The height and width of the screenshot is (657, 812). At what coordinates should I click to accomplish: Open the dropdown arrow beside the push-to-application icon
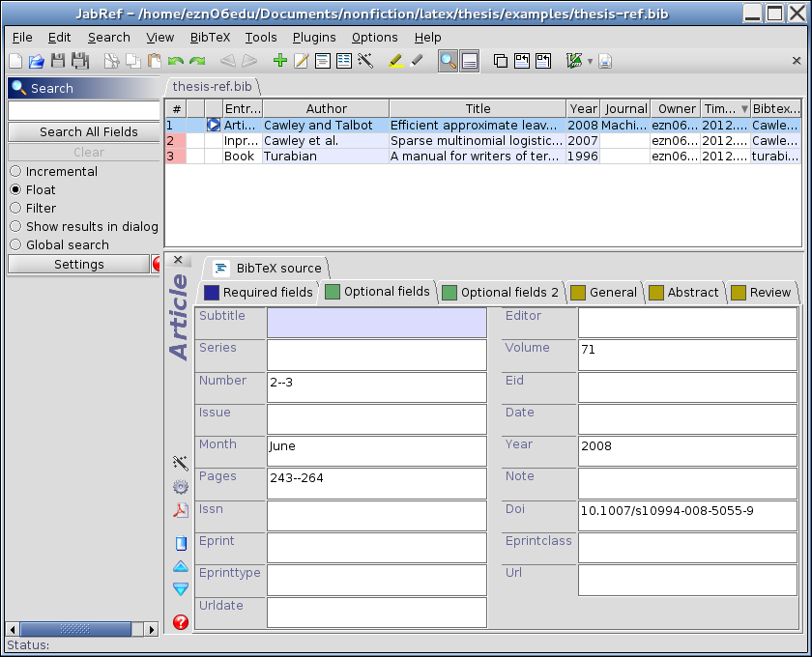(590, 62)
